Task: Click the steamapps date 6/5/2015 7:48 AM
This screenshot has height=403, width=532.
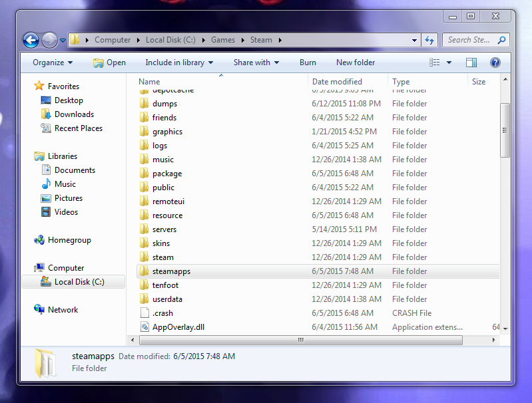Action: coord(342,271)
